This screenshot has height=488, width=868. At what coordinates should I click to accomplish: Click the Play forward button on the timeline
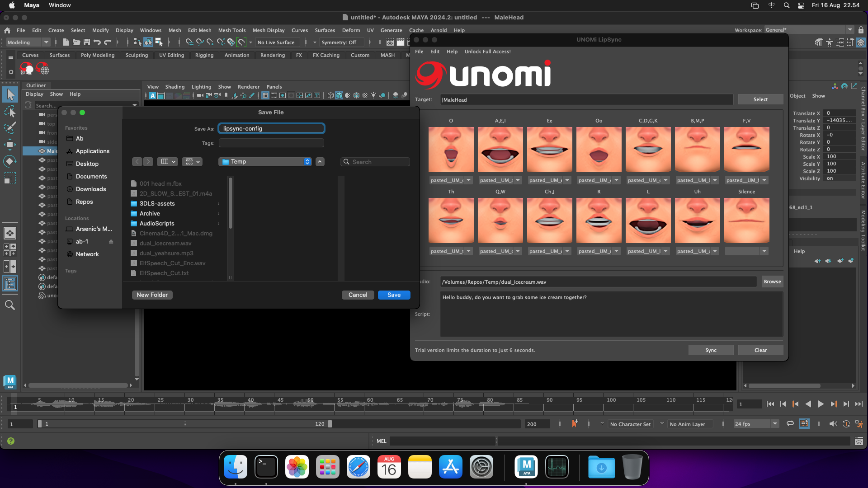(x=821, y=404)
